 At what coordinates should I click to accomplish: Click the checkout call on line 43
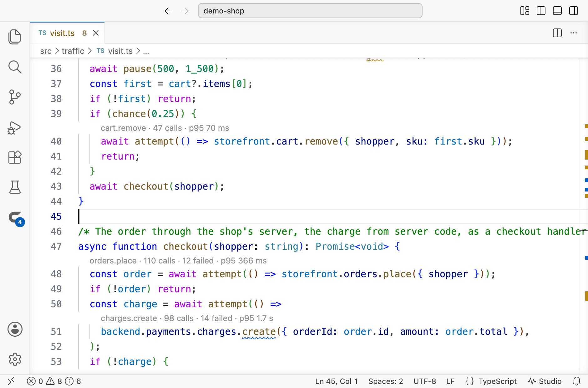[x=146, y=186]
